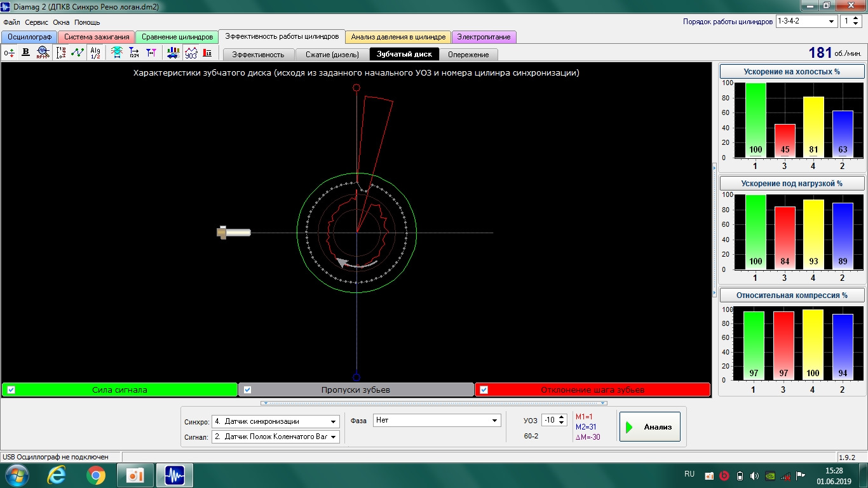Screen dimensions: 868x488
Task: Click the УОЗ value input field
Action: pos(550,420)
